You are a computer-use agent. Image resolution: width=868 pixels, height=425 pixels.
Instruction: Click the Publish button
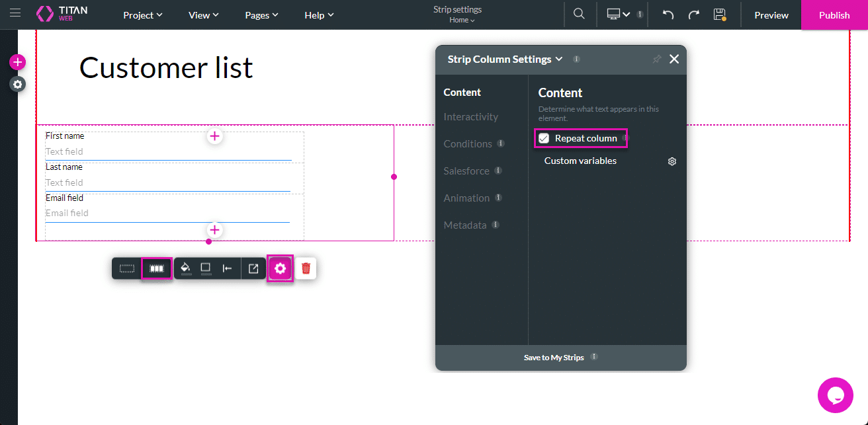[x=834, y=15]
